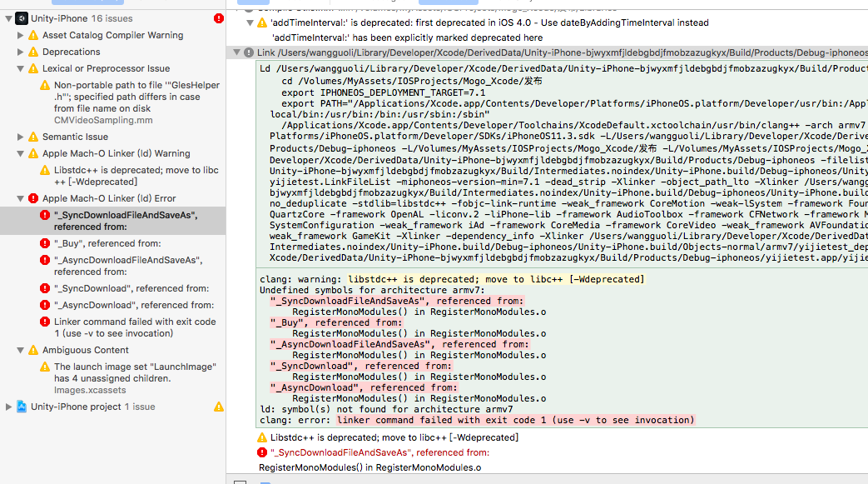Screen dimensions: 868x484
Task: Click warning icon of Non-portable path issue
Action: (45, 85)
